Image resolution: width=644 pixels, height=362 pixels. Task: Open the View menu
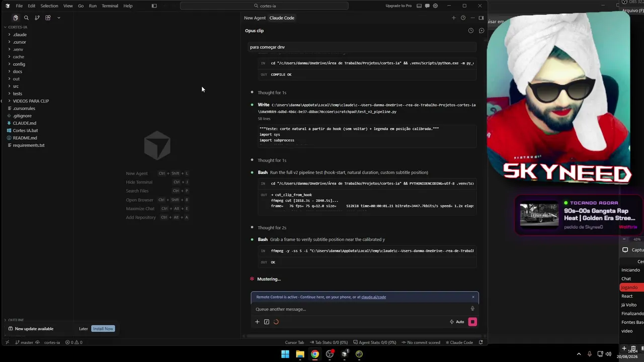tap(68, 6)
